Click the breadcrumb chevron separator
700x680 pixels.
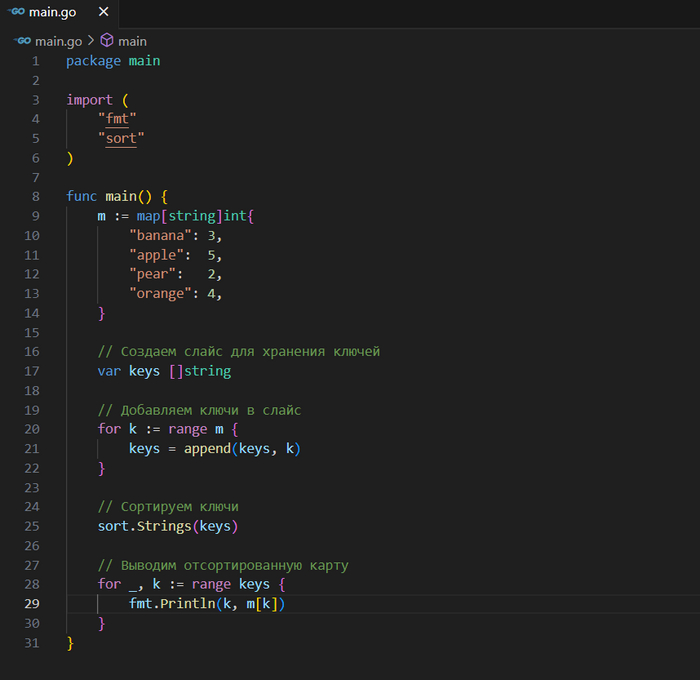[89, 41]
